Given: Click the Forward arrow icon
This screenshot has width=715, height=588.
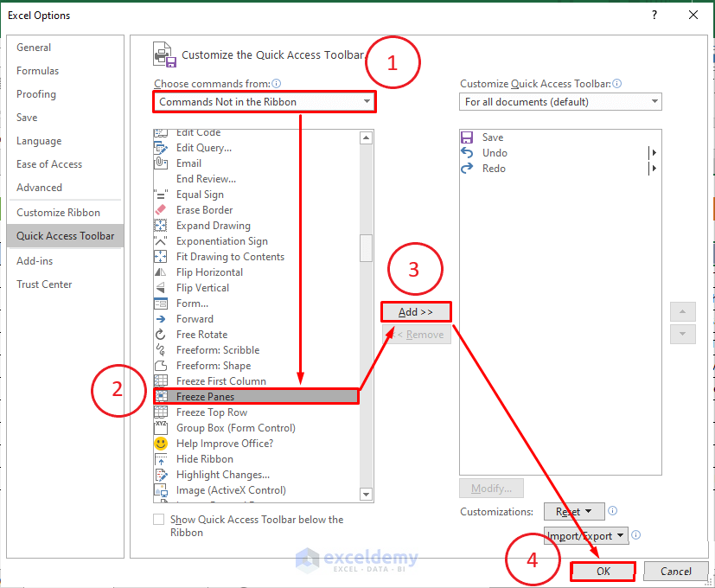Looking at the screenshot, I should click(x=161, y=319).
